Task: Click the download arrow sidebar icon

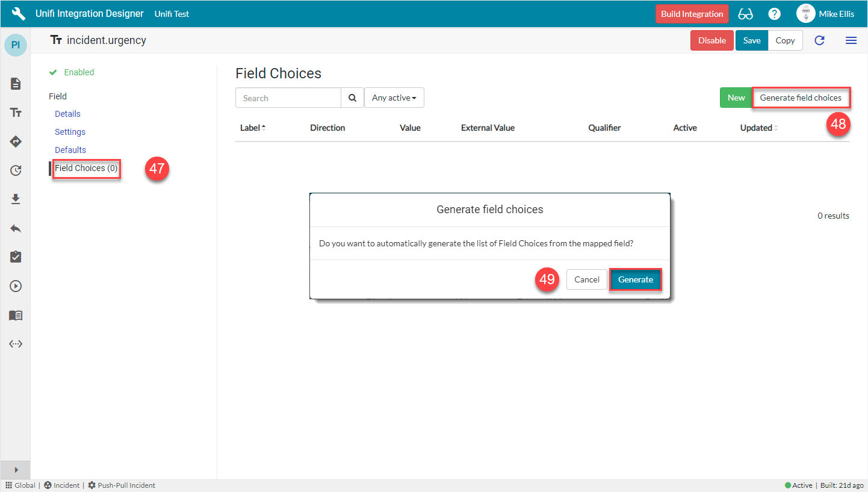Action: point(16,199)
